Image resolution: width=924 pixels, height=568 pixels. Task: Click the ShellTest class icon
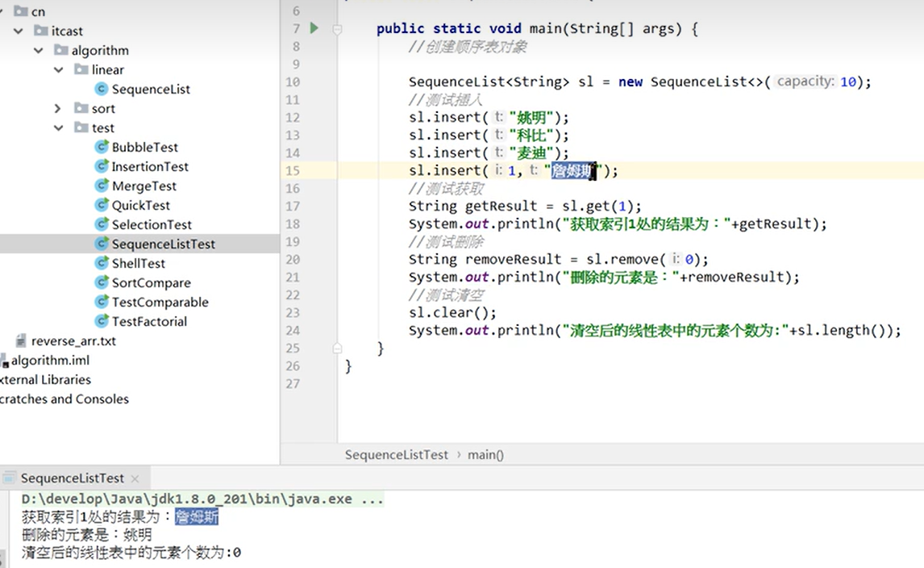pos(102,263)
